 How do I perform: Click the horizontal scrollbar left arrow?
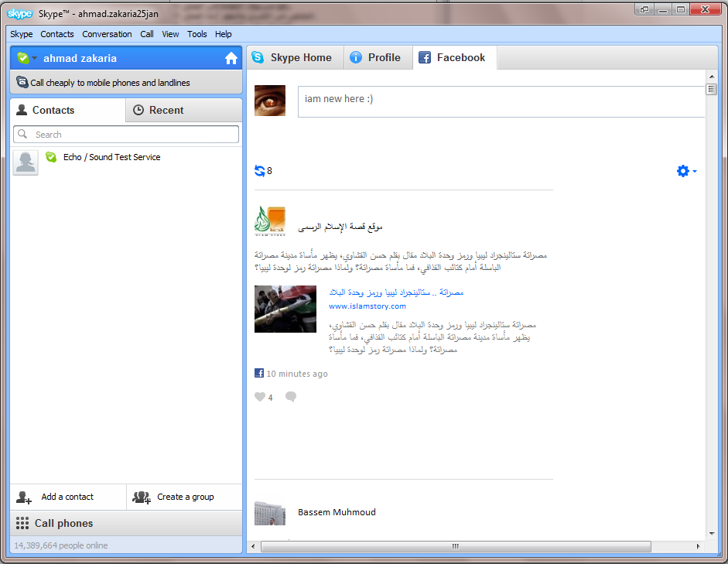point(253,546)
